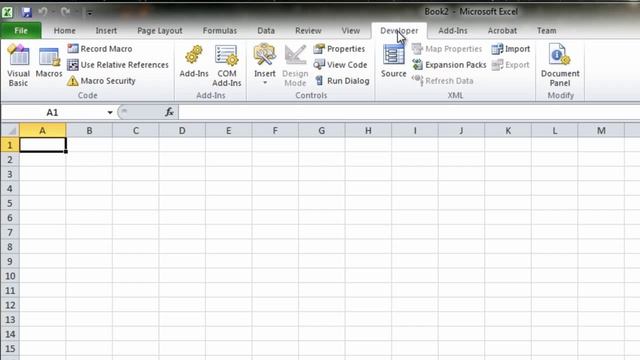Click View Code
The height and width of the screenshot is (360, 640).
340,64
